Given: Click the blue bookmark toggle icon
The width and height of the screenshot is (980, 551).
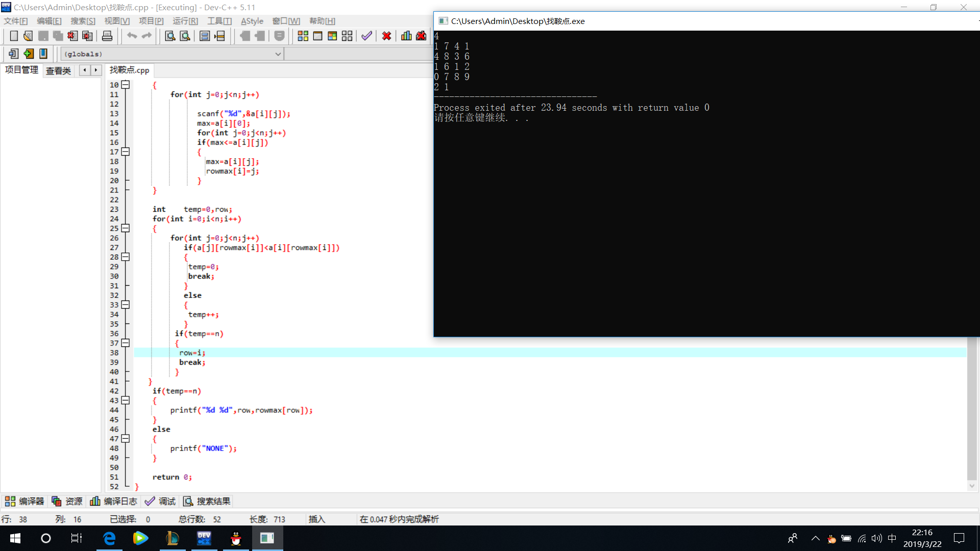Looking at the screenshot, I should pos(43,54).
